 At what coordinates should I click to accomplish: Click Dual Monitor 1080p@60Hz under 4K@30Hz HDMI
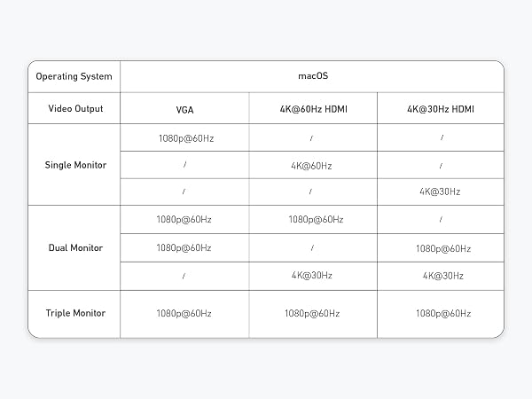click(441, 248)
